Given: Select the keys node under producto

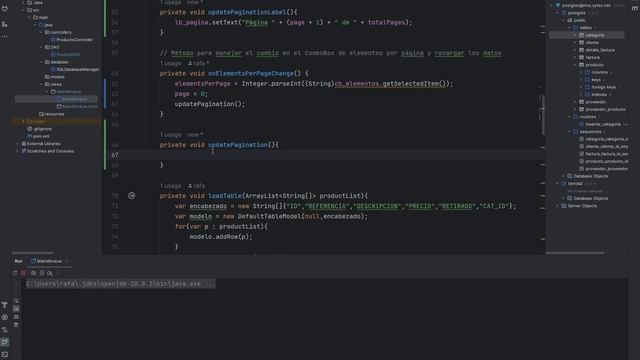Looking at the screenshot, I should point(593,80).
